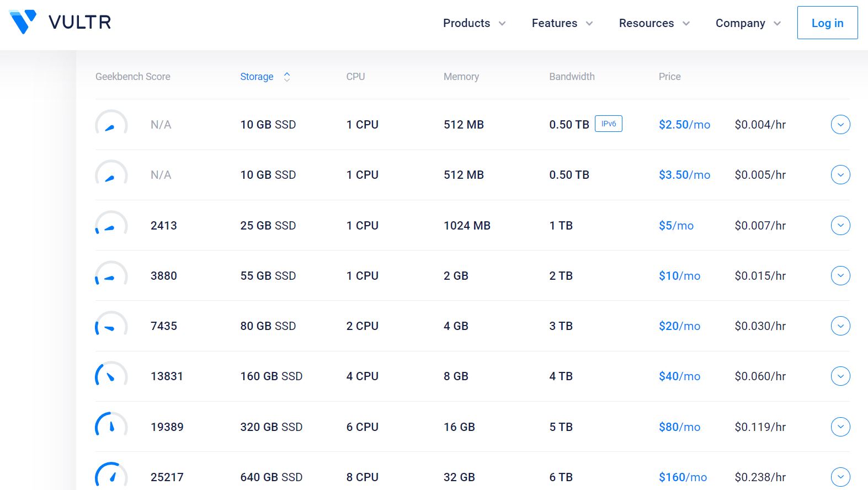This screenshot has height=490, width=868.
Task: Click the gauge icon for score 19389
Action: pos(111,427)
